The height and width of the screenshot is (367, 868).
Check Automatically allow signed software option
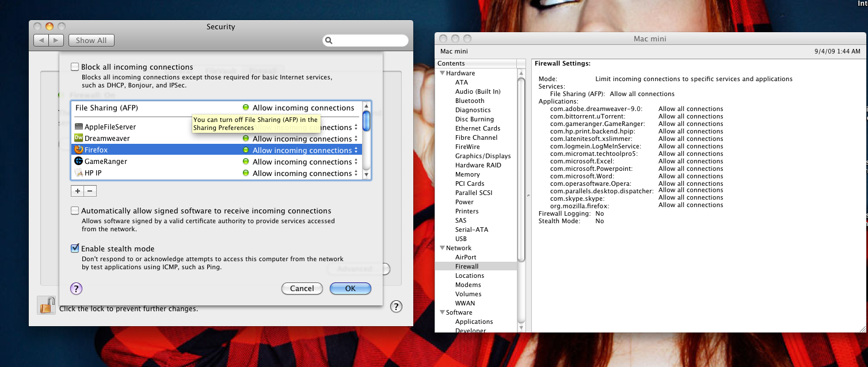pyautogui.click(x=75, y=211)
